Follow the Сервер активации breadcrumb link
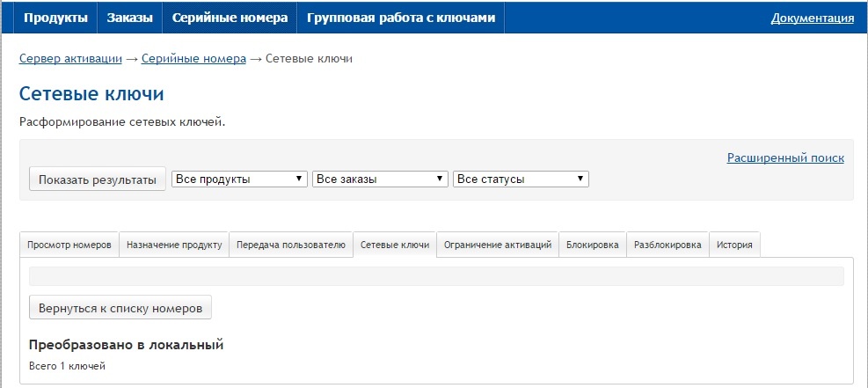The width and height of the screenshot is (868, 388). coord(70,59)
